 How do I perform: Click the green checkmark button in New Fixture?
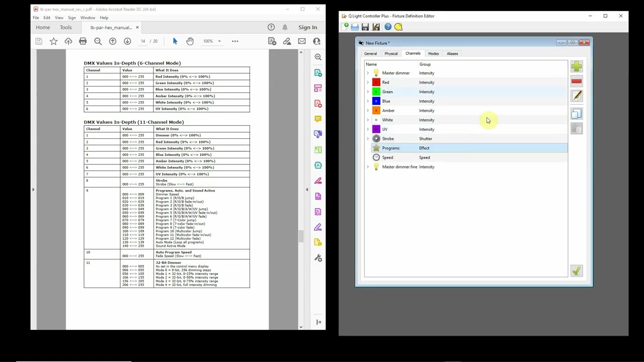click(x=577, y=271)
